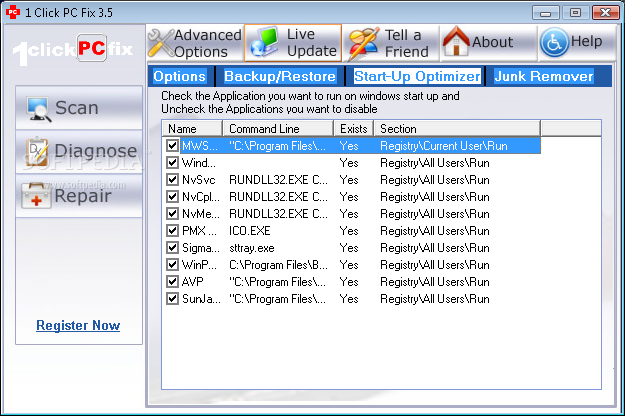Uncheck the NvSvc startup checkbox

click(172, 180)
